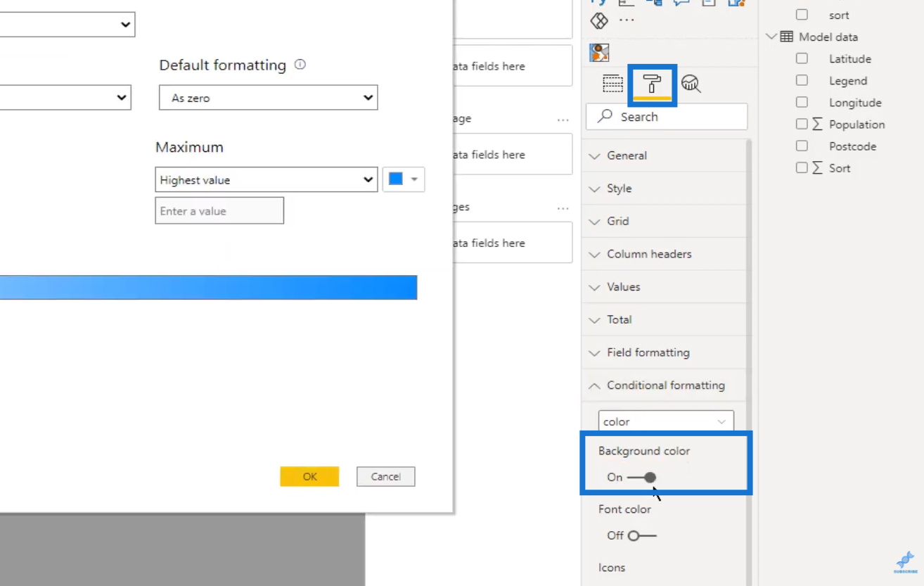The width and height of the screenshot is (924, 586).
Task: Turn on the Font color toggle
Action: click(x=642, y=536)
